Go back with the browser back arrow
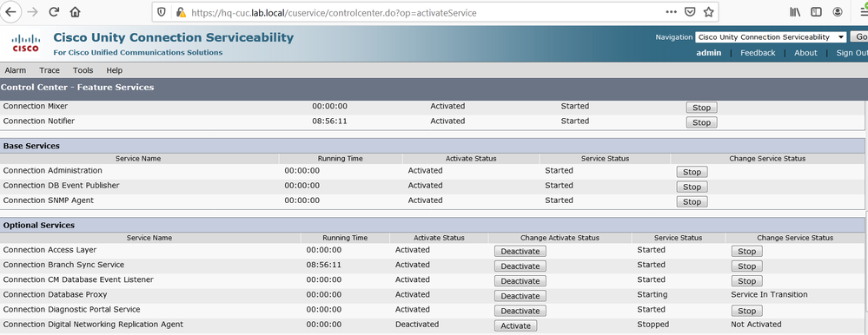This screenshot has height=335, width=868. (x=11, y=12)
